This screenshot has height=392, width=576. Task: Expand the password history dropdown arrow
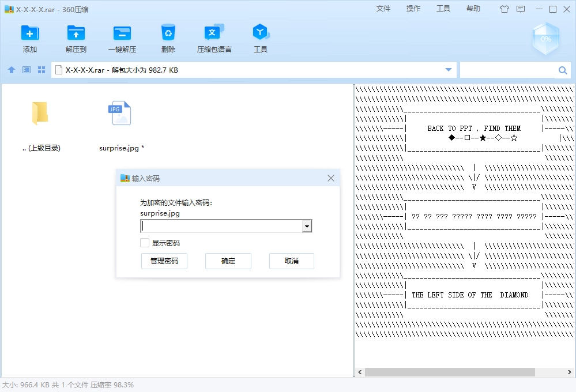click(307, 227)
